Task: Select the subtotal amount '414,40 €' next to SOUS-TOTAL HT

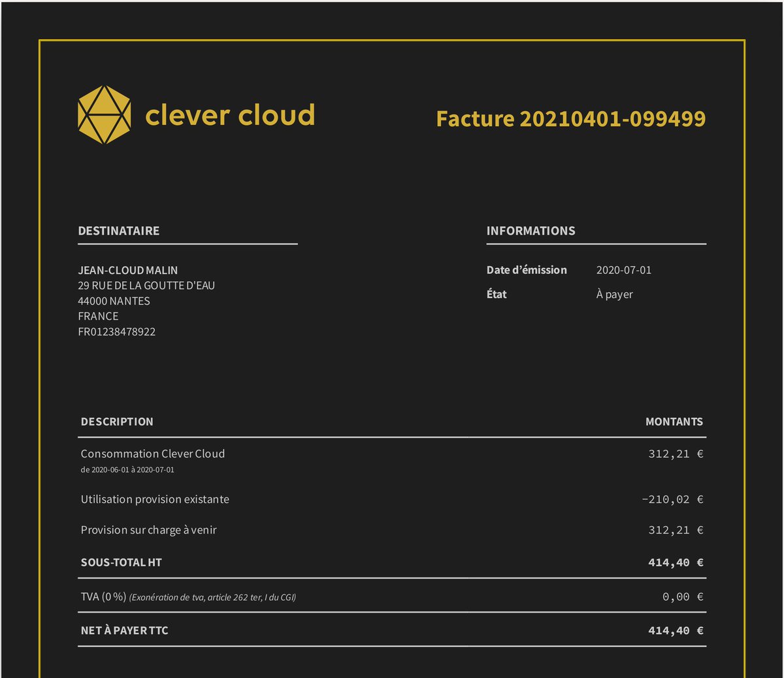Action: [x=676, y=562]
